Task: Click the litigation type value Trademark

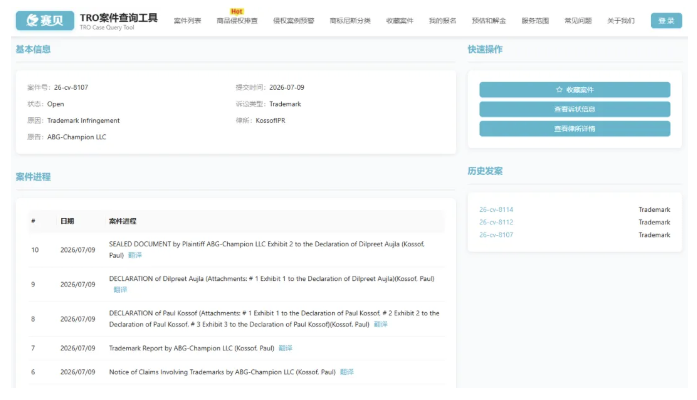Action: 285,104
